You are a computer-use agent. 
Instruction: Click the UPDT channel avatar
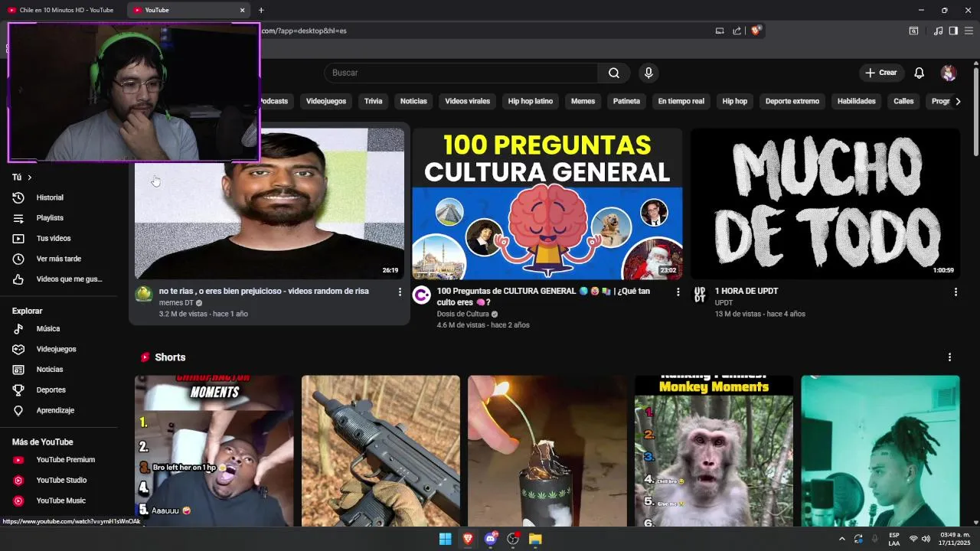click(700, 295)
